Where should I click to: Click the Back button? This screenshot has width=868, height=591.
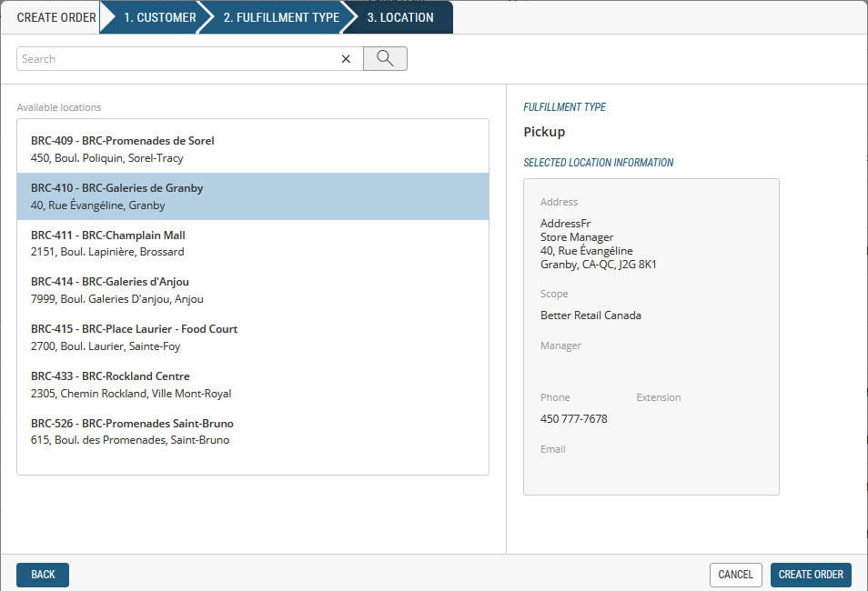[x=43, y=575]
